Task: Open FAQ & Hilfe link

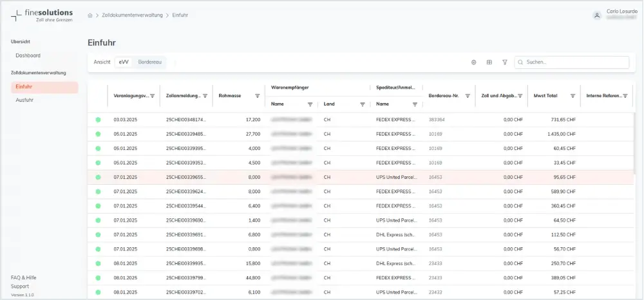Action: (x=23, y=277)
